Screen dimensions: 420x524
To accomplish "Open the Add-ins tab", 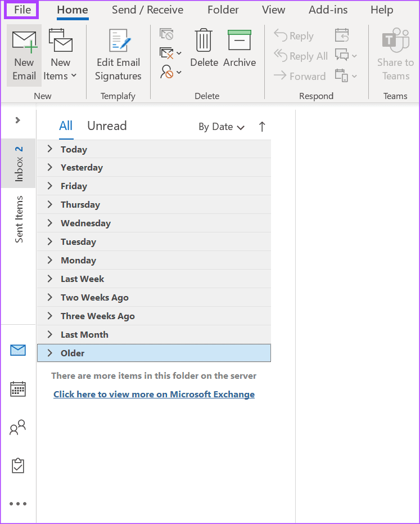I will (x=328, y=10).
